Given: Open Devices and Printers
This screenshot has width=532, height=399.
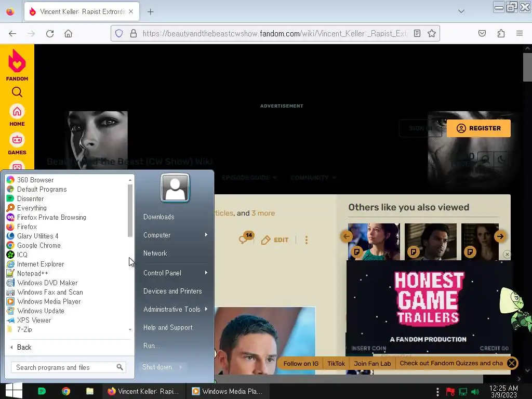Looking at the screenshot, I should tap(172, 291).
